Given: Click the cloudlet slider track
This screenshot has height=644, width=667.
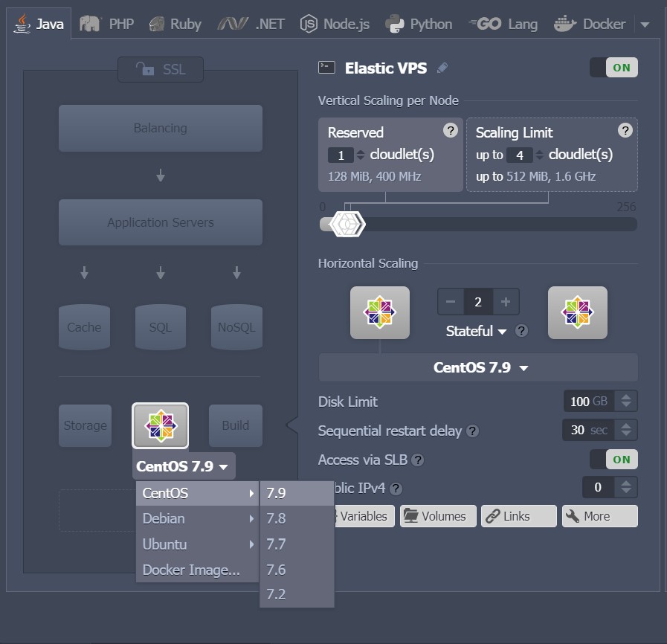Looking at the screenshot, I should (478, 224).
